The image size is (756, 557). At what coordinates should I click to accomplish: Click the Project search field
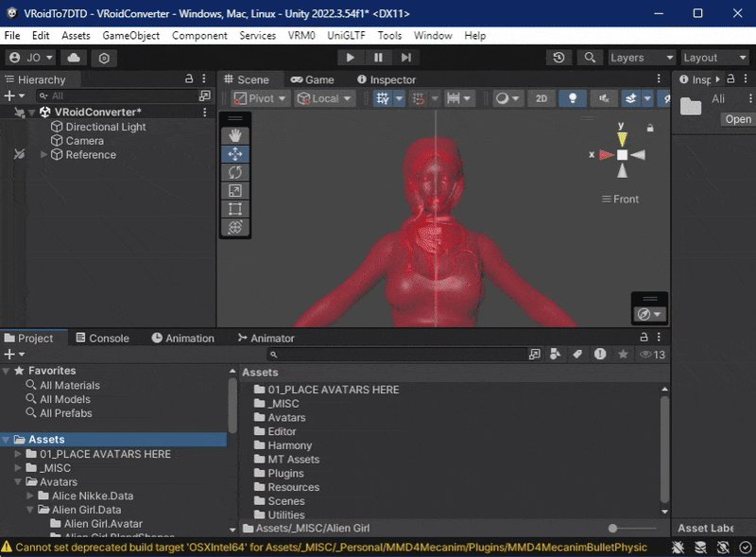click(396, 355)
